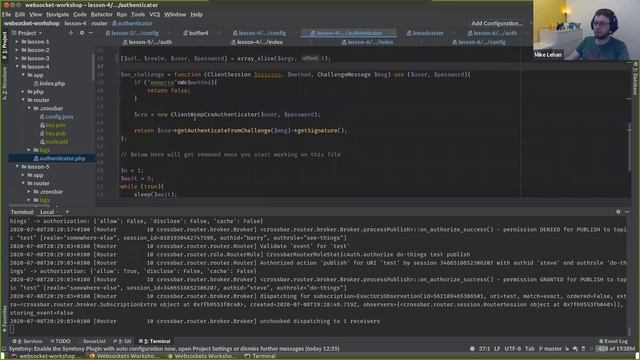
Task: Open the Services tool window
Action: pyautogui.click(x=27, y=341)
